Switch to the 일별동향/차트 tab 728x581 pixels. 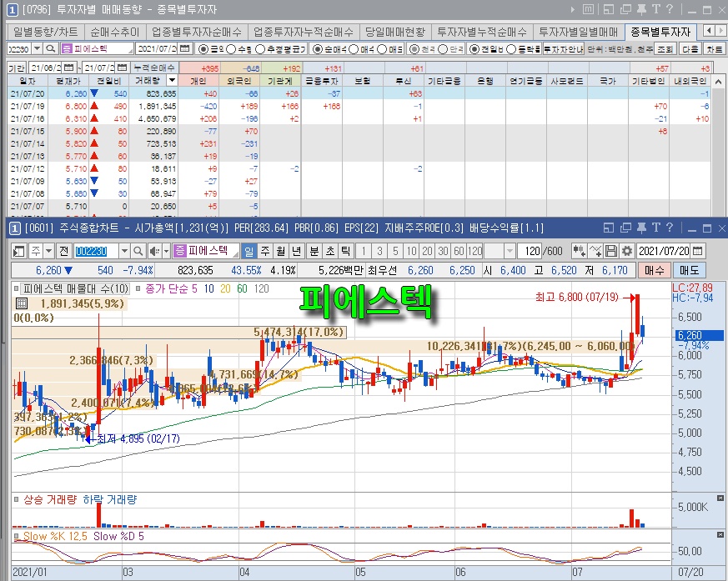point(46,32)
